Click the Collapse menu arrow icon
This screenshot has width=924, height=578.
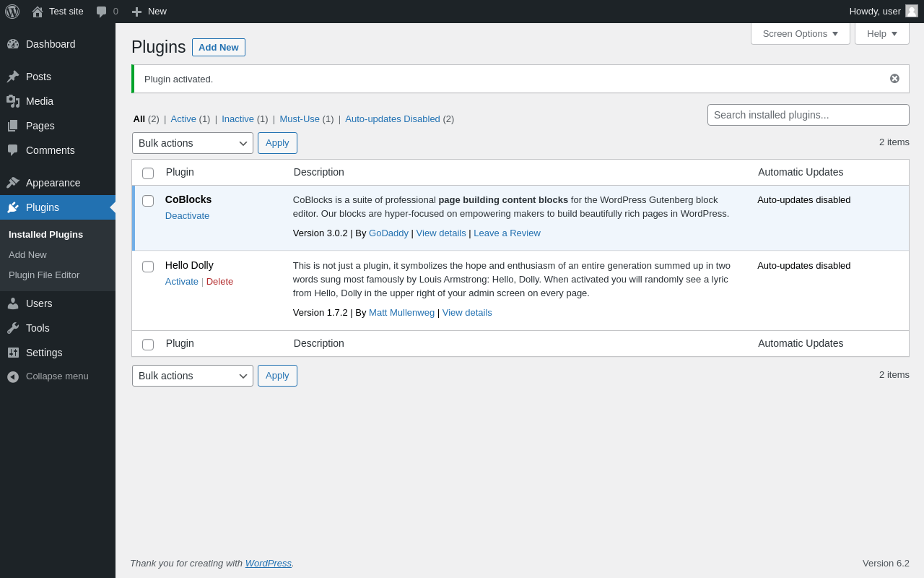point(13,376)
